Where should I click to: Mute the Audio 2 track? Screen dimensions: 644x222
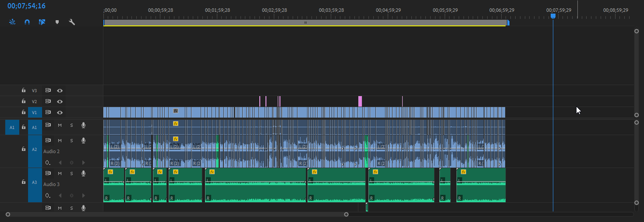[60, 140]
